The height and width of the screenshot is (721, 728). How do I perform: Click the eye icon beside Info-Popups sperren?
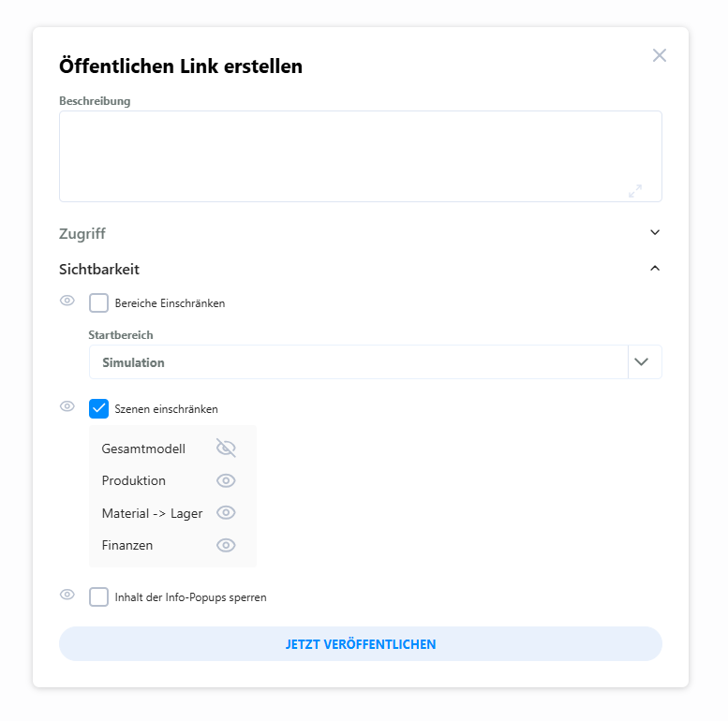pos(67,595)
